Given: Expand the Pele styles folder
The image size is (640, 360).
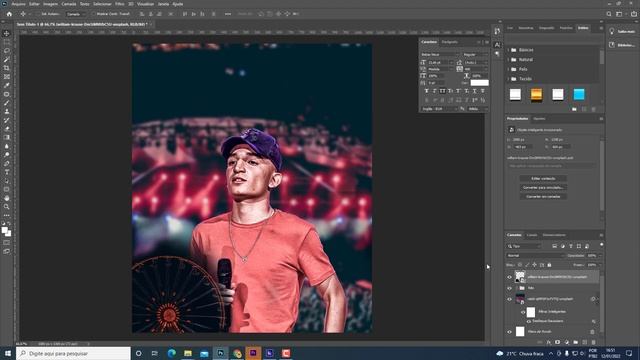Looking at the screenshot, I should (x=509, y=69).
